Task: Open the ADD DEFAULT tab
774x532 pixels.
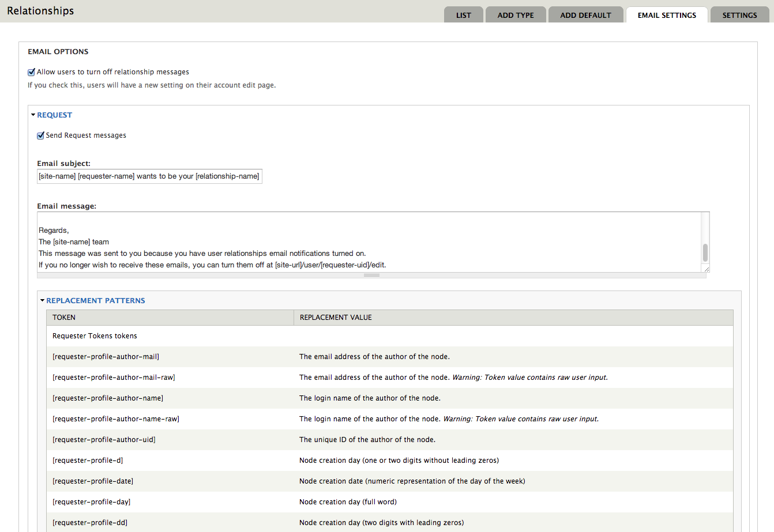Action: tap(585, 15)
